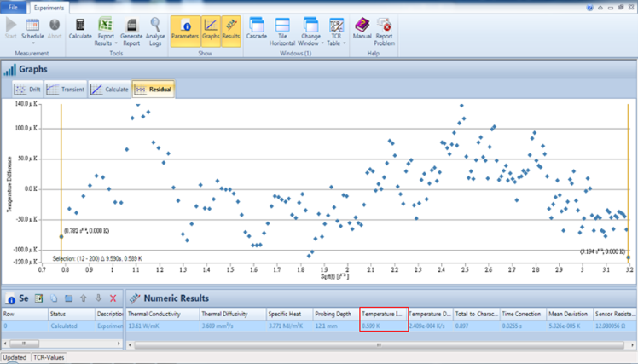Move row up with up arrow icon

pos(84,298)
